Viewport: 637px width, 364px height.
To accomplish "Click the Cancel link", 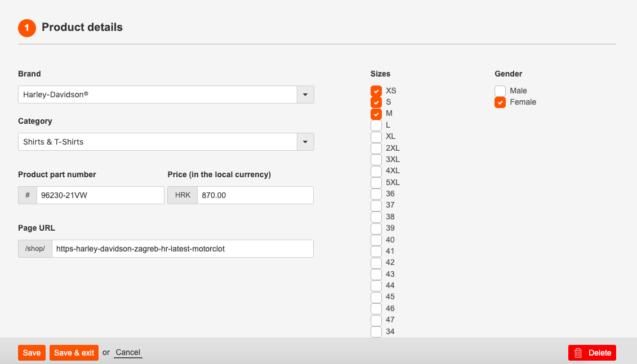I will 127,353.
